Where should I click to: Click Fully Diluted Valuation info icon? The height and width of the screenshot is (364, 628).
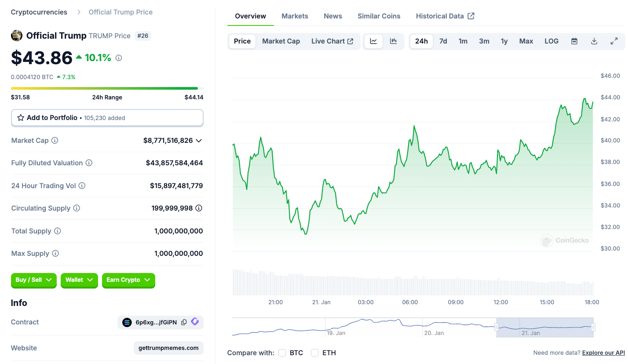[89, 163]
